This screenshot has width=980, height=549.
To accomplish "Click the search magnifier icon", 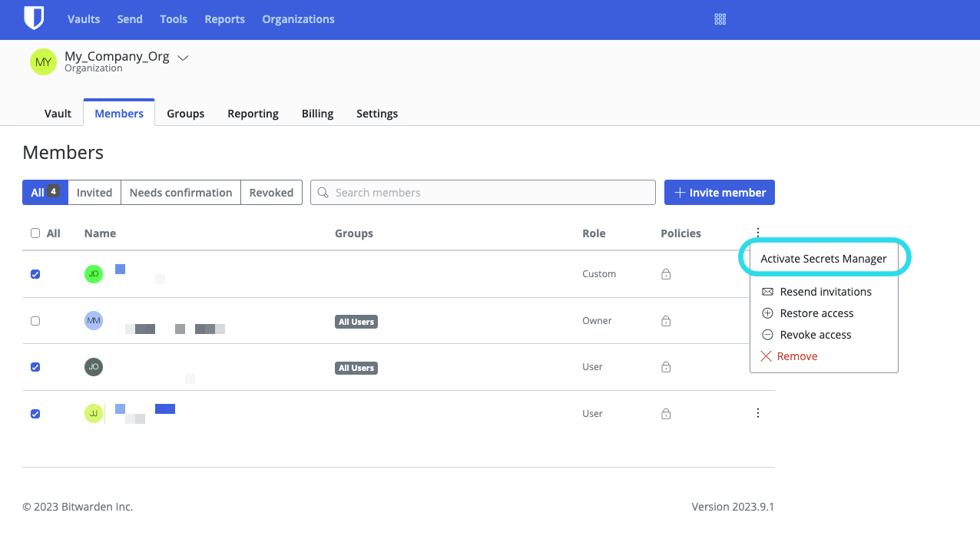I will (323, 192).
